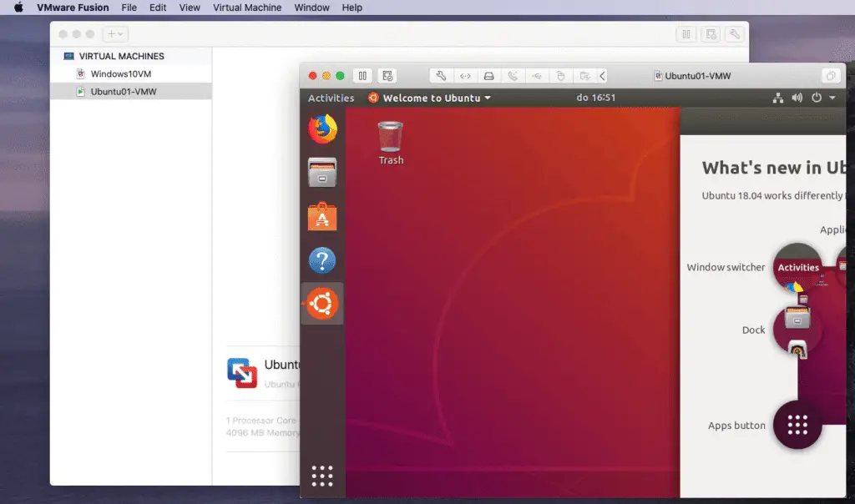
Task: Click the shared folders icon in VM toolbar
Action: point(584,76)
